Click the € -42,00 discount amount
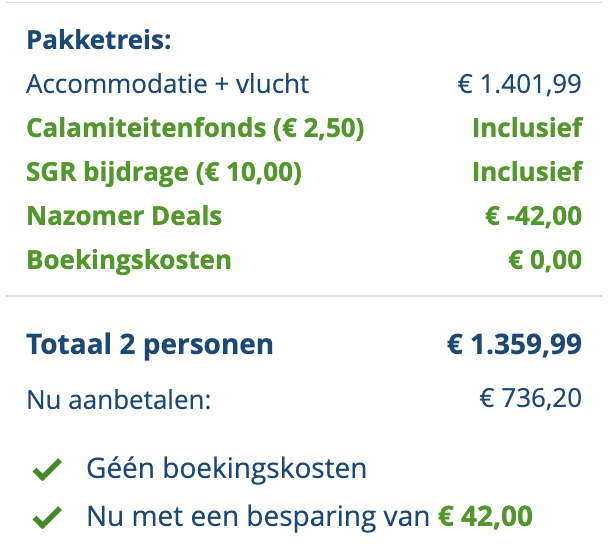 (x=531, y=216)
